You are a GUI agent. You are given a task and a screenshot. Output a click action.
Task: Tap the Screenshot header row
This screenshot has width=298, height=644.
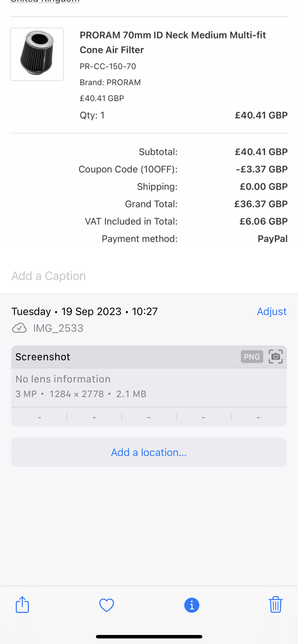click(149, 357)
